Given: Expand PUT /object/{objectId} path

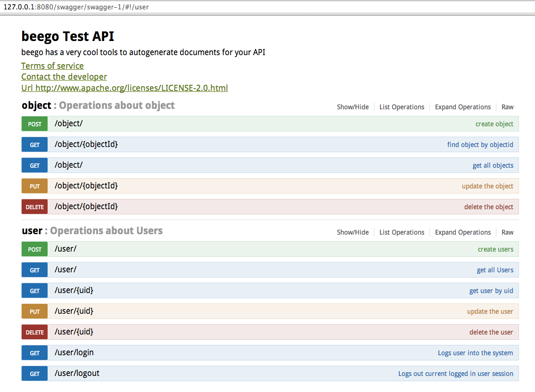Looking at the screenshot, I should tap(86, 186).
